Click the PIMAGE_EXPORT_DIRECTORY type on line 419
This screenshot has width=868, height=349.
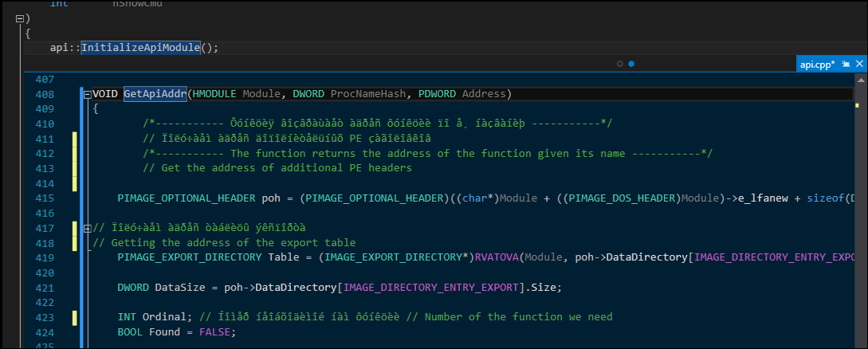point(189,257)
